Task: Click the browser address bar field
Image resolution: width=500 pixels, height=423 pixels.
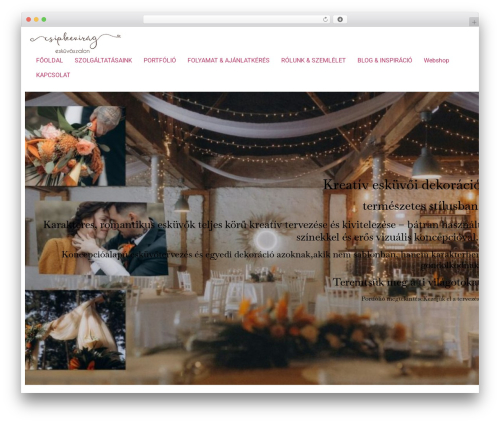Action: 237,20
